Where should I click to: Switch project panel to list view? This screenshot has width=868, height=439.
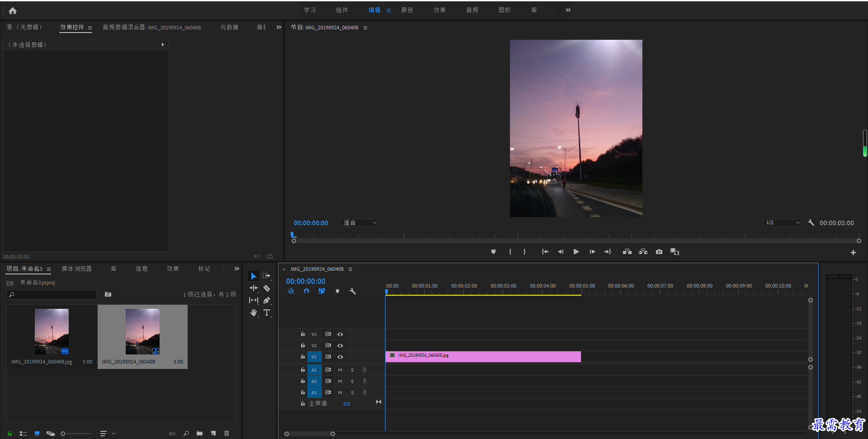[x=24, y=434]
